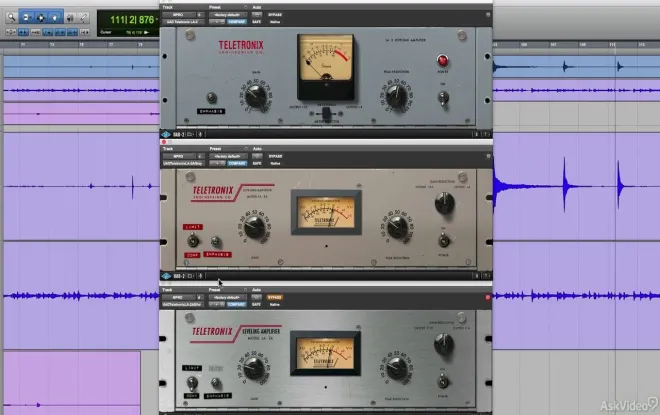Close the gray LA-2A plugin window
Viewport: 660px width, 415px height.
(164, 142)
